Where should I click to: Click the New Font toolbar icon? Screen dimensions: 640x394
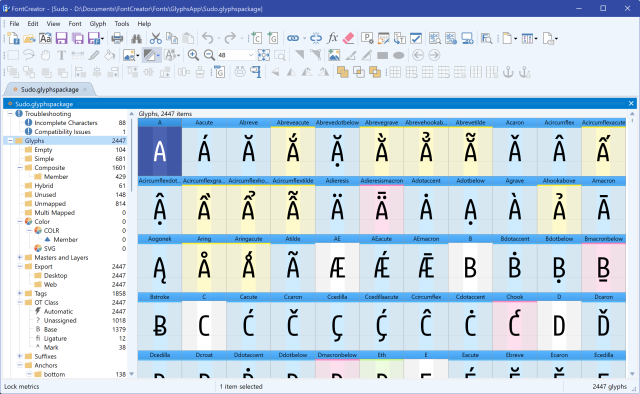click(13, 38)
